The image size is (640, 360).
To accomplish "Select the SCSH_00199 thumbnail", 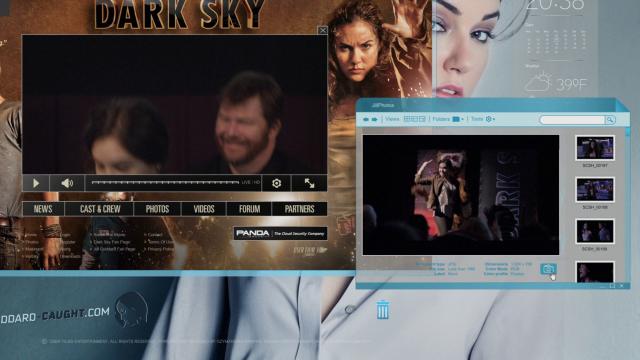I will coord(595,231).
